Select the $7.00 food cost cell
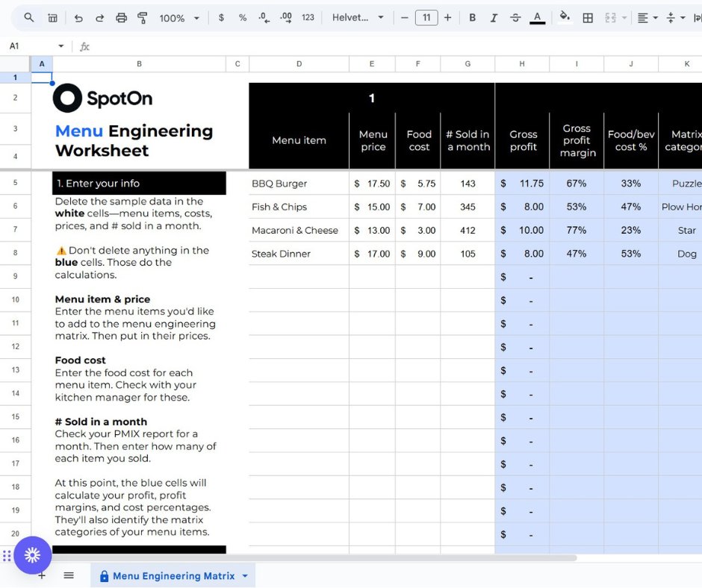The width and height of the screenshot is (702, 588). click(417, 207)
